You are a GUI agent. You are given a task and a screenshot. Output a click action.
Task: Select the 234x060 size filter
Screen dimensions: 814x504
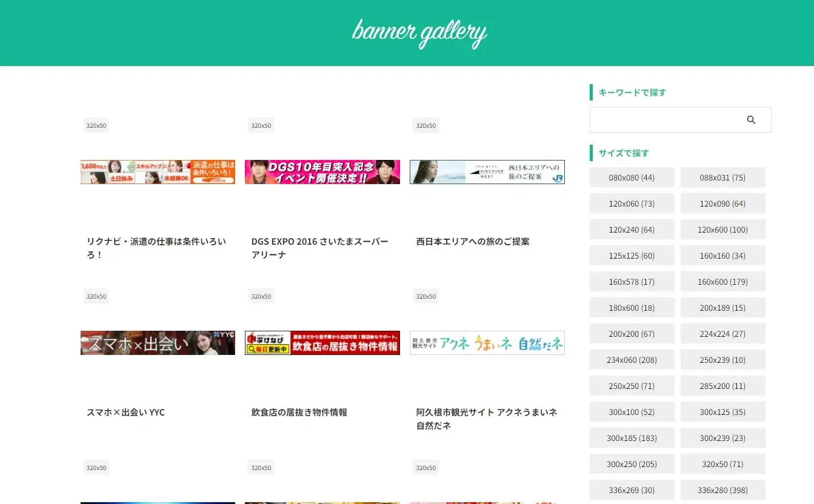632,359
